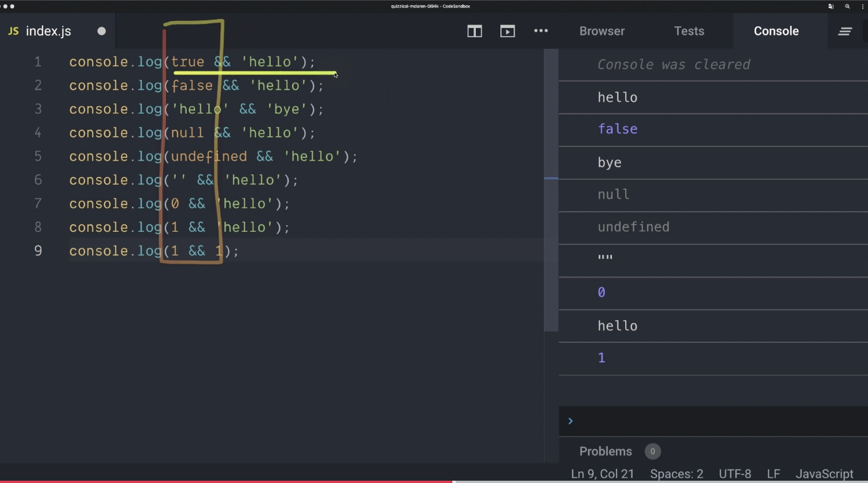Click the clear console lines icon

click(845, 31)
